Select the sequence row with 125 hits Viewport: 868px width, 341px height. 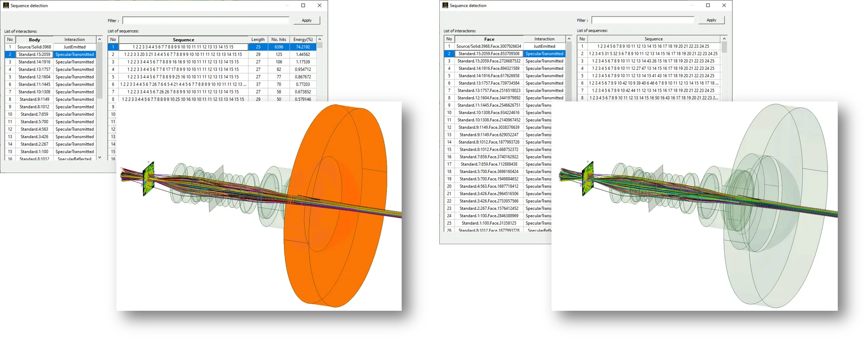point(278,54)
